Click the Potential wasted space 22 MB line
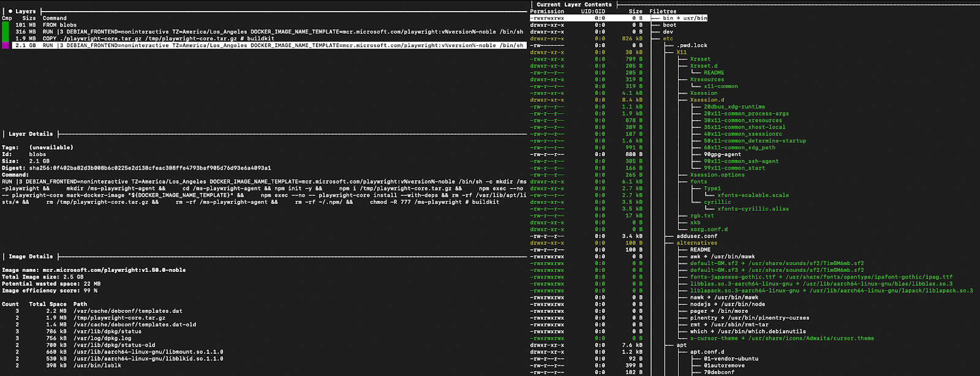Screen dimensions: 980x376 tap(51, 284)
